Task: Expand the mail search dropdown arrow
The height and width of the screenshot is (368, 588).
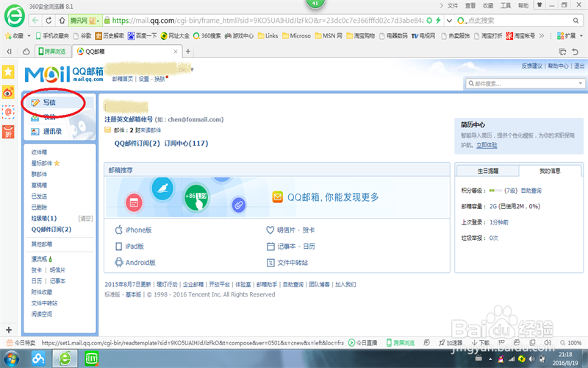Action: [580, 83]
